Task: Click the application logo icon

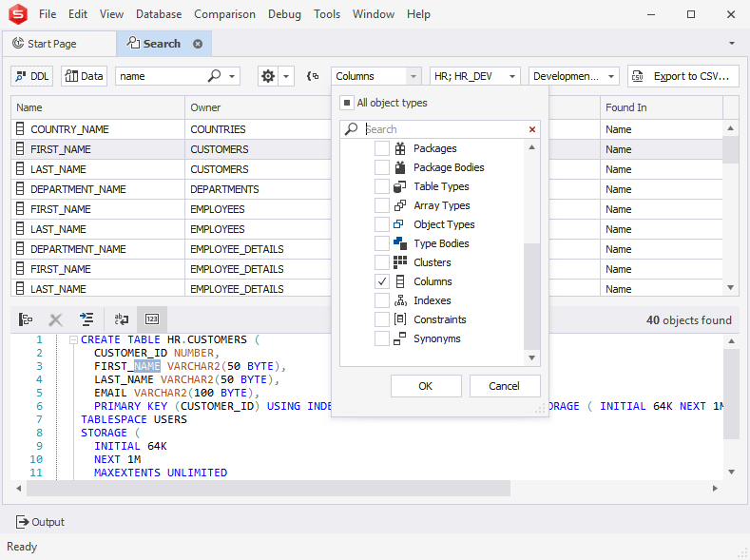Action: [18, 14]
